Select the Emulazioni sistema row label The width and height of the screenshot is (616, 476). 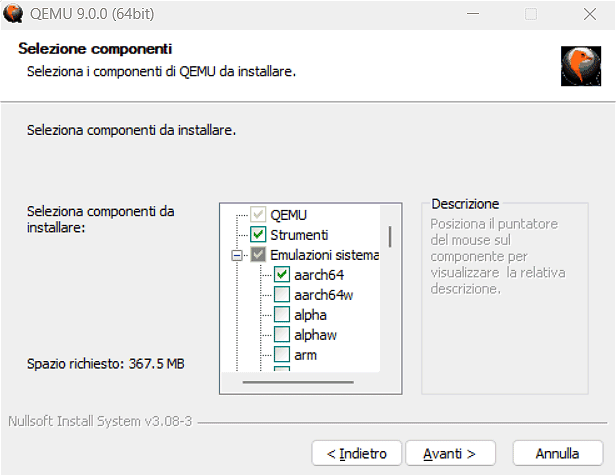[x=324, y=255]
